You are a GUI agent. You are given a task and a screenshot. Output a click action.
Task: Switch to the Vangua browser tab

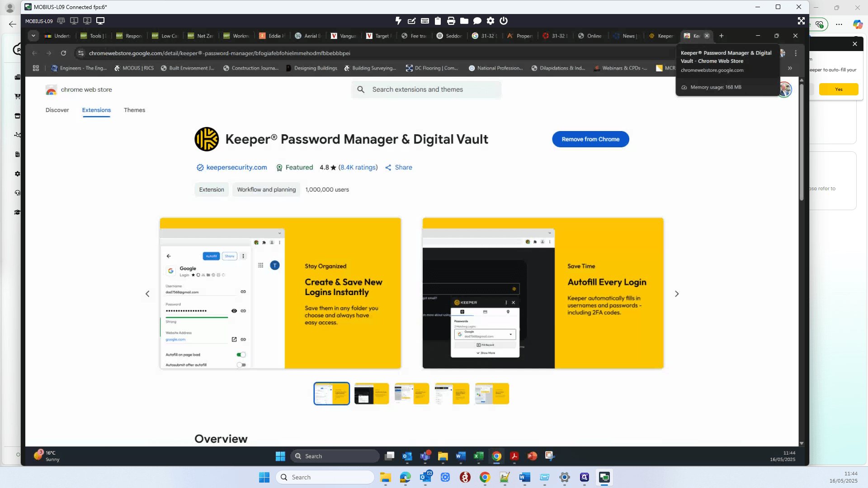[344, 36]
